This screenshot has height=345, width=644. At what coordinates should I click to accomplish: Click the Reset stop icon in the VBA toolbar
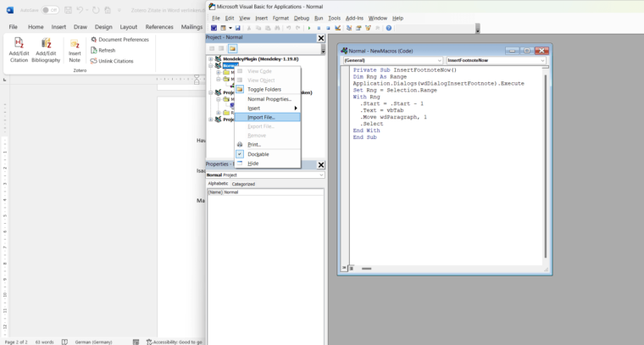pyautogui.click(x=328, y=28)
